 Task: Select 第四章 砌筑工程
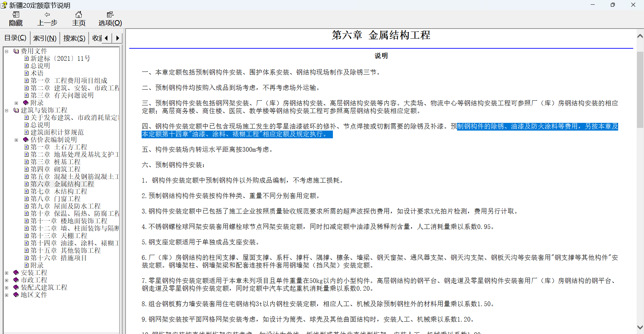55,169
